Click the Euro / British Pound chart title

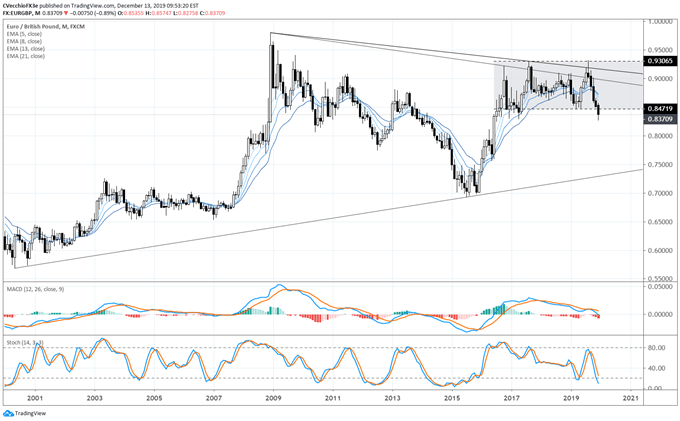click(x=46, y=26)
